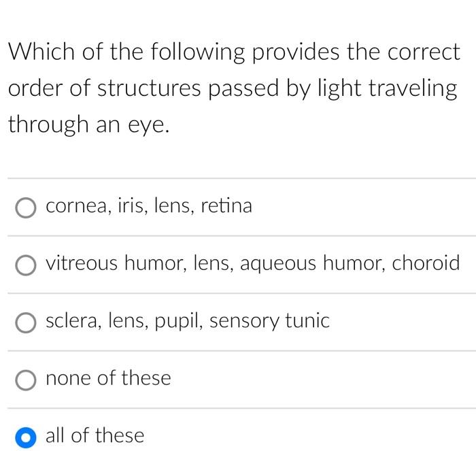Click the "sclera, lens, pupil, sensory tunic" label
Screen dimensions: 476x451
[188, 320]
